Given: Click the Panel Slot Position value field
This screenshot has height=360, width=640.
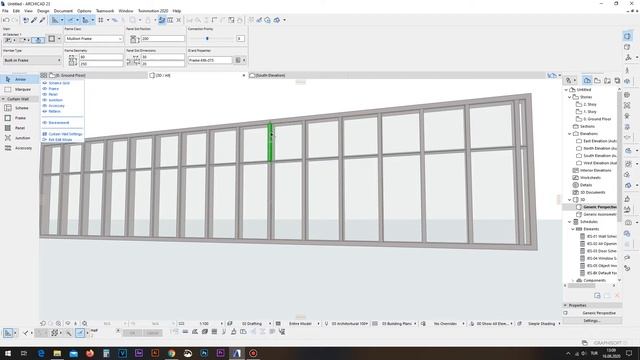Looking at the screenshot, I should coord(163,38).
